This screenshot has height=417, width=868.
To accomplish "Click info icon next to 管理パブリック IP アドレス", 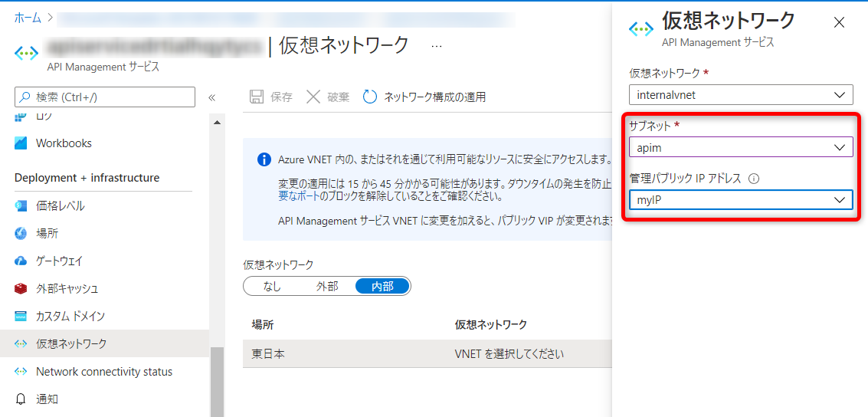I will 753,179.
